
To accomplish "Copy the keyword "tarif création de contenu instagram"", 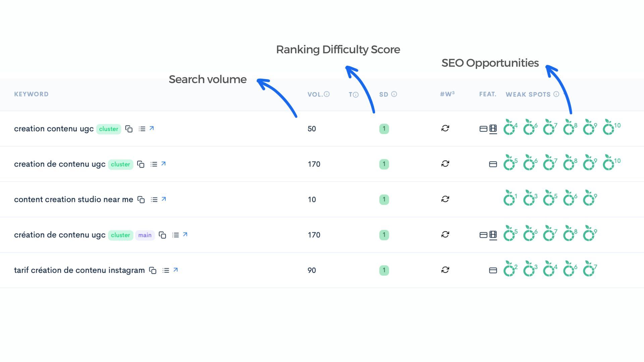I will [x=153, y=270].
